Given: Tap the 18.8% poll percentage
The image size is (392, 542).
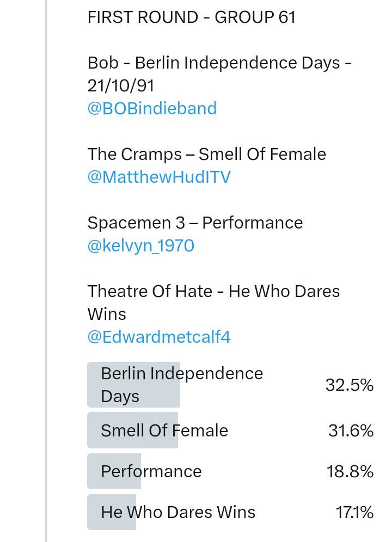Looking at the screenshot, I should (x=350, y=472).
